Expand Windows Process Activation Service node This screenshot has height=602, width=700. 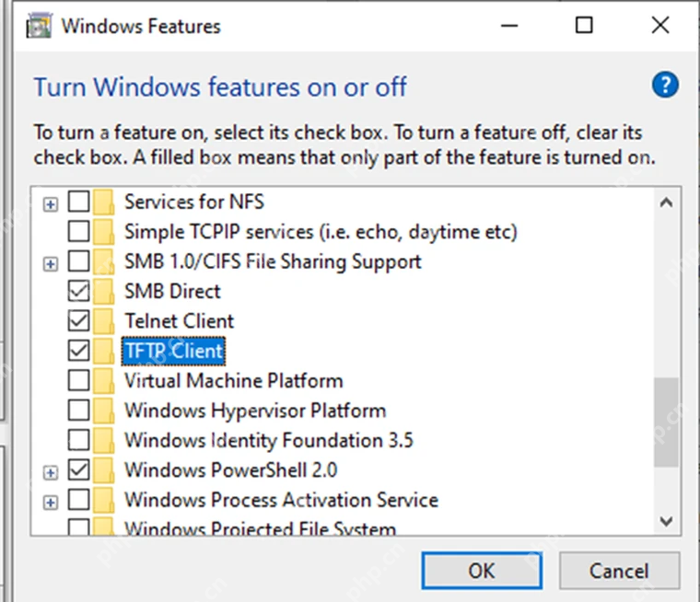point(51,503)
